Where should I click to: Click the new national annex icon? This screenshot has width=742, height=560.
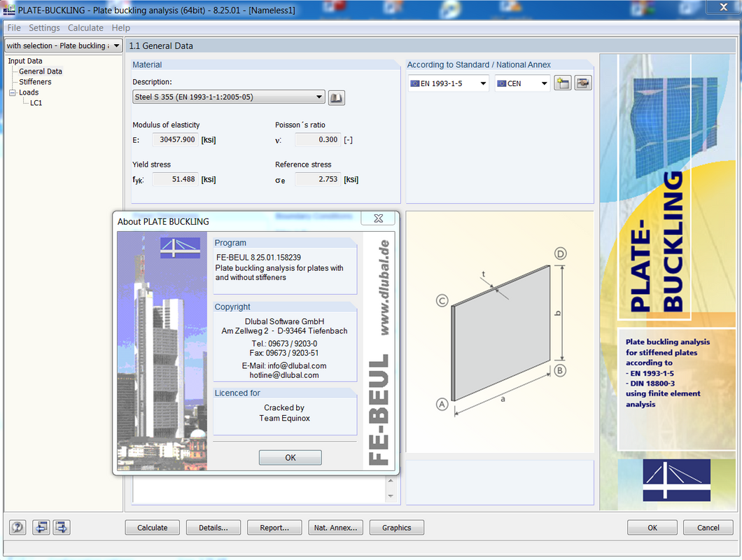click(562, 83)
